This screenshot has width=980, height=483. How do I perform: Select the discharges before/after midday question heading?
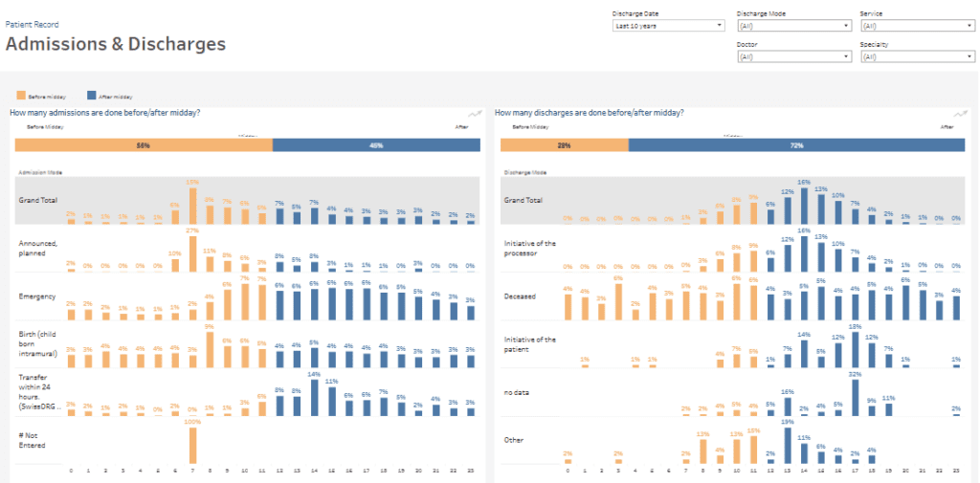tap(590, 113)
